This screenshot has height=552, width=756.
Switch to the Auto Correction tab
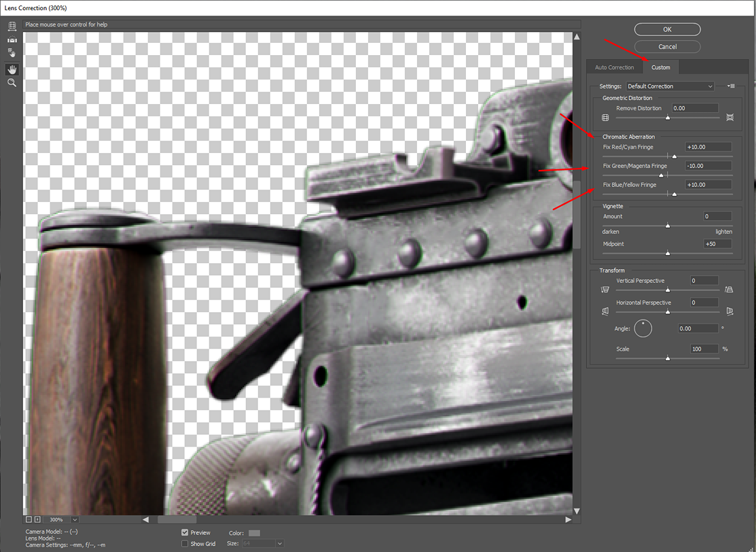pyautogui.click(x=614, y=67)
